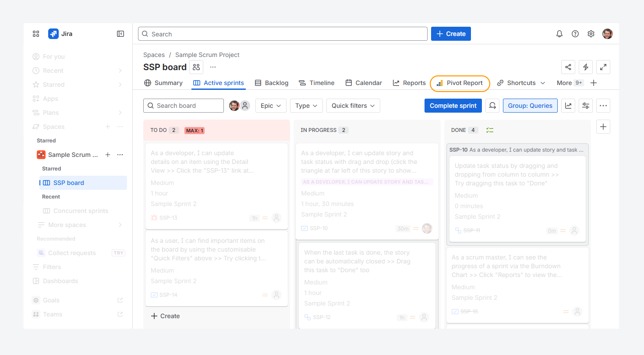Open the Quick filters dropdown
Viewport: 644px width, 355px height.
353,106
